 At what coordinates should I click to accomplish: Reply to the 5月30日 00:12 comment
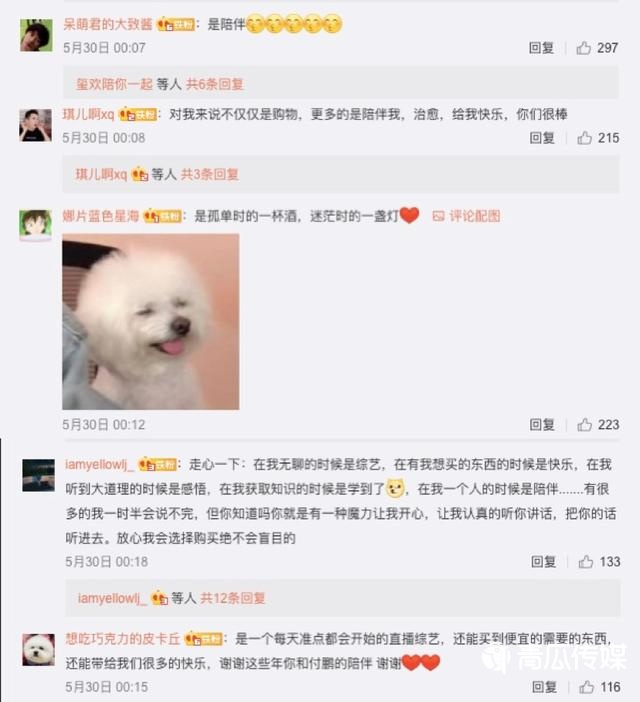pos(542,424)
